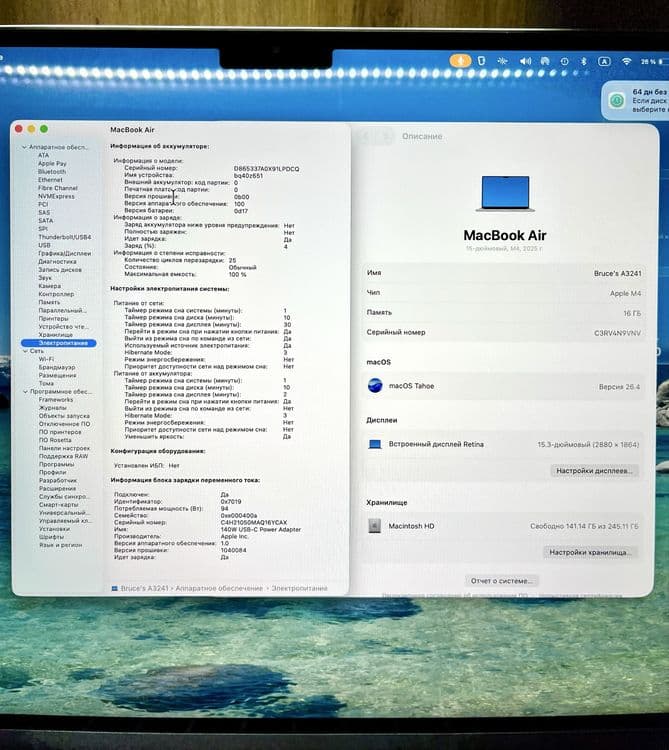
Task: Click the orange microphone indicator in menu bar
Action: coord(460,61)
